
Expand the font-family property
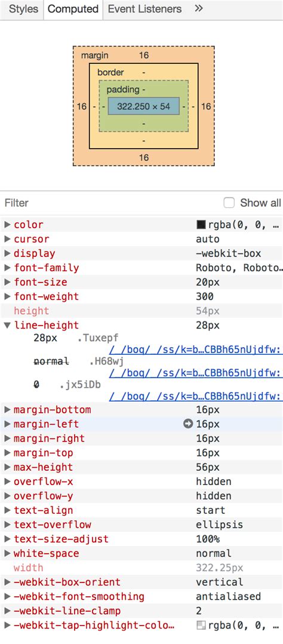click(7, 268)
